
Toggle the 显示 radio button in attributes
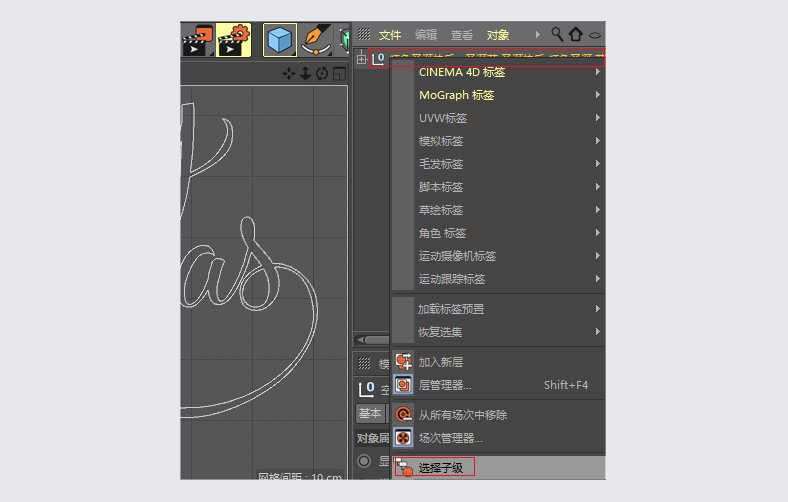pyautogui.click(x=364, y=461)
